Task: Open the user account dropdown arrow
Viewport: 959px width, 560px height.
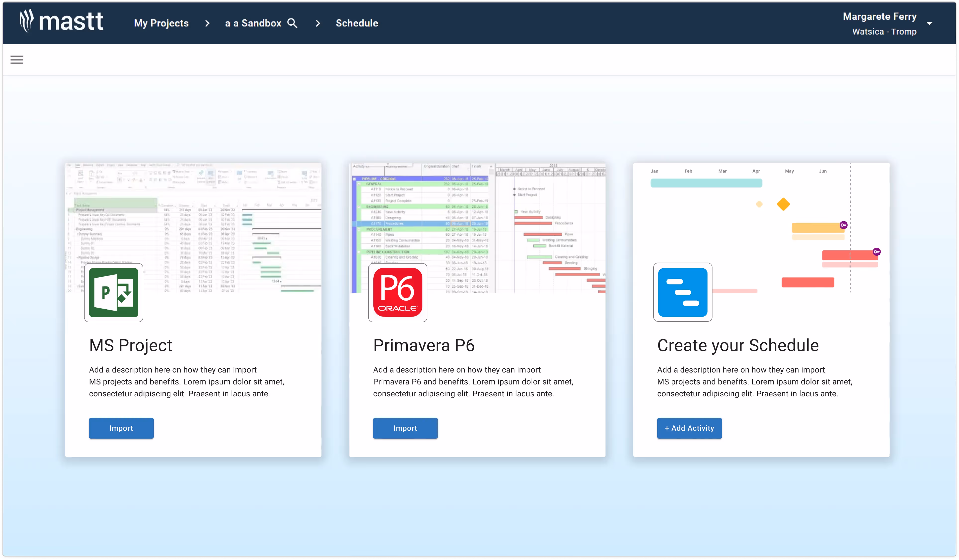Action: (x=929, y=24)
